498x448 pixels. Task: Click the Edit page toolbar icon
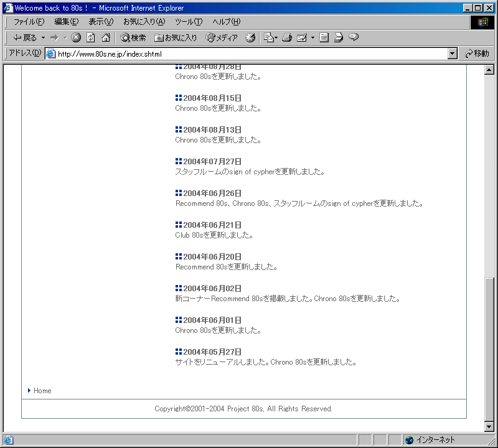[x=302, y=38]
